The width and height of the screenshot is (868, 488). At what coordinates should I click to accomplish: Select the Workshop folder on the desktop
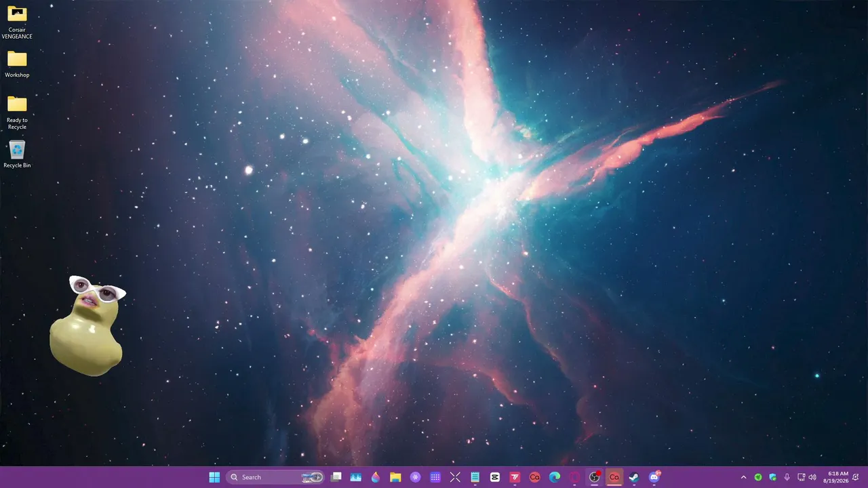tap(17, 64)
